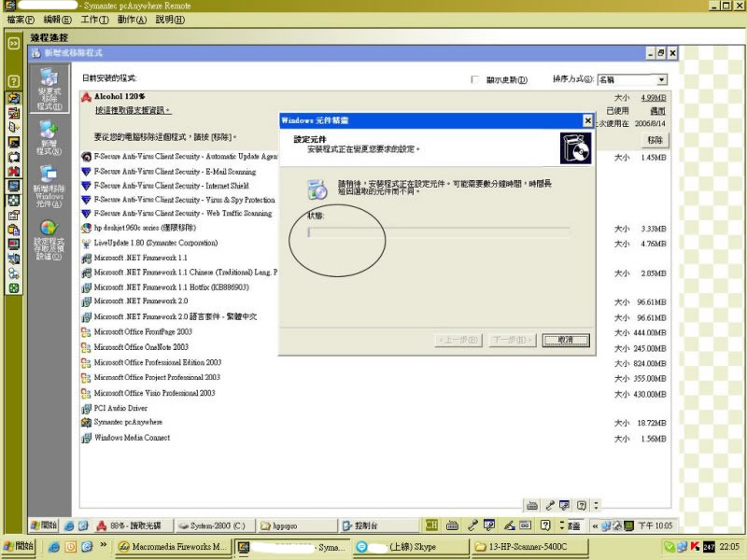747x560 pixels.
Task: Open the 動作(A) menu
Action: pyautogui.click(x=132, y=20)
